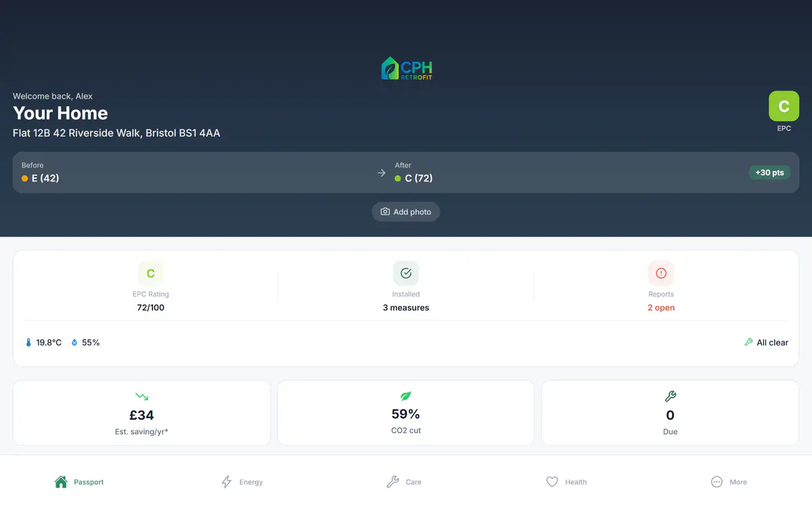Open the Passport tab
This screenshot has width=812, height=508.
coord(80,482)
